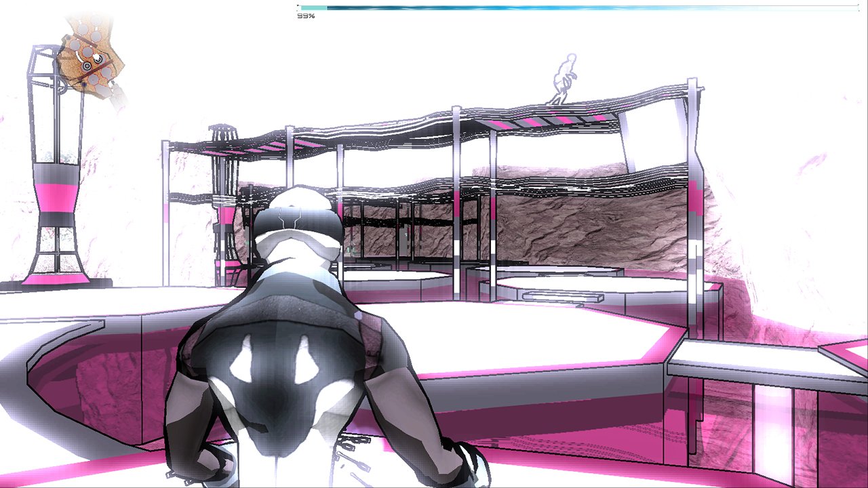Target the white outlined figure on the rooftop

click(x=562, y=79)
